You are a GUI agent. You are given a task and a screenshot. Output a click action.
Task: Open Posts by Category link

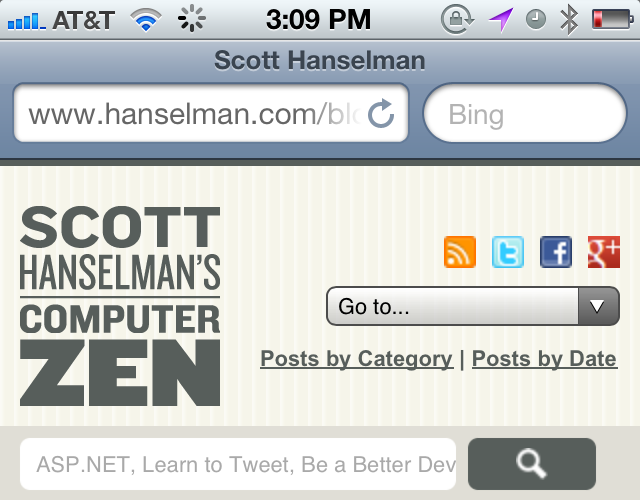pos(357,359)
